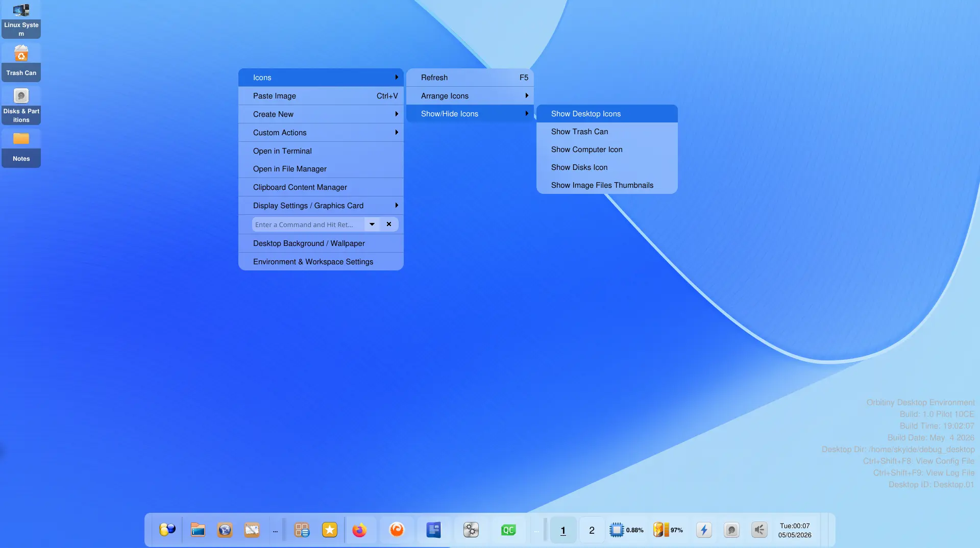Open the Trash Can desktop icon
980x548 pixels.
pos(21,62)
